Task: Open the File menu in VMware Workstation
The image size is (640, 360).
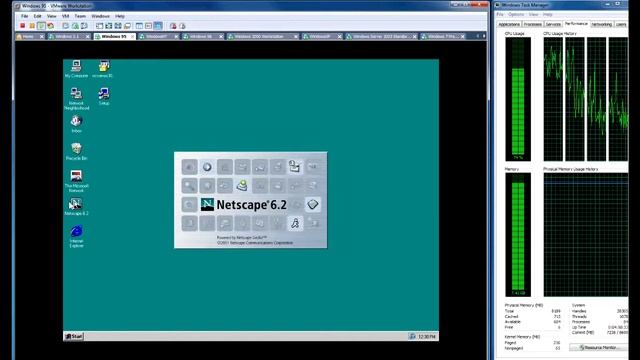Action: pyautogui.click(x=24, y=16)
